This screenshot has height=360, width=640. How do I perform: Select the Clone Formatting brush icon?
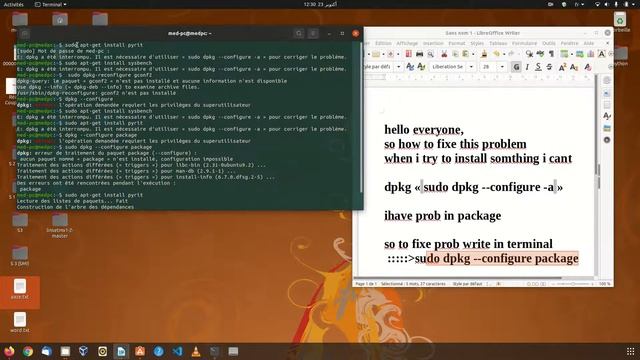coord(484,54)
